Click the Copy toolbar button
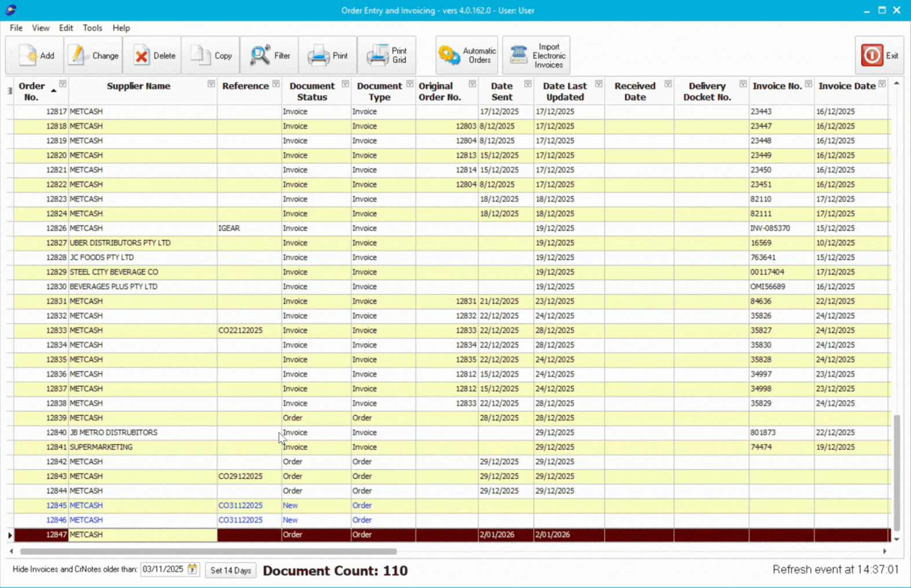Viewport: 911px width, 588px height. (211, 56)
